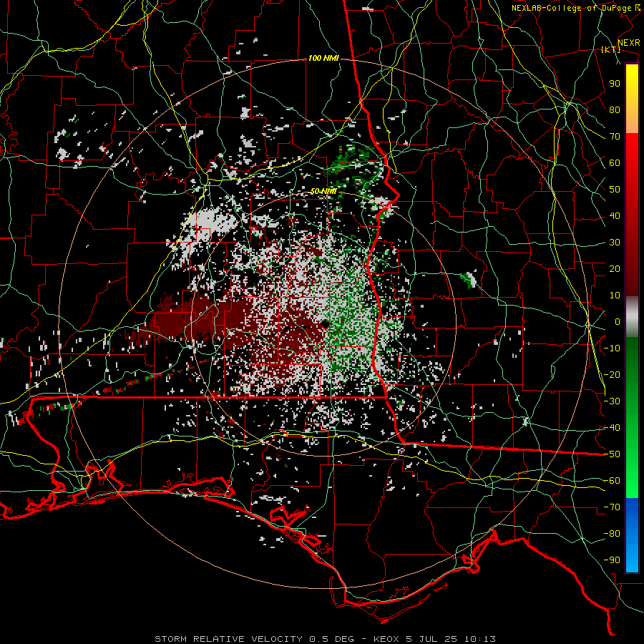
Task: Select the 0 value on the velocity scale
Action: (618, 322)
